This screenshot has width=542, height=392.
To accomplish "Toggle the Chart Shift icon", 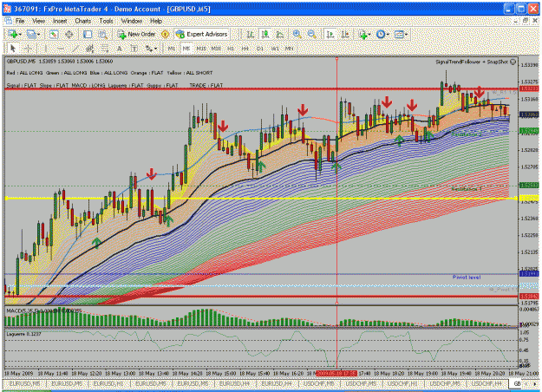I will pos(345,34).
